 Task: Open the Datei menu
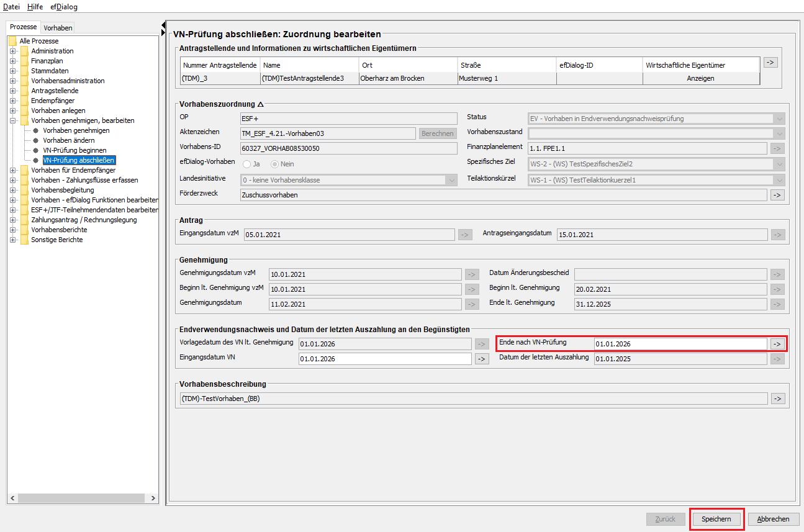(x=12, y=7)
